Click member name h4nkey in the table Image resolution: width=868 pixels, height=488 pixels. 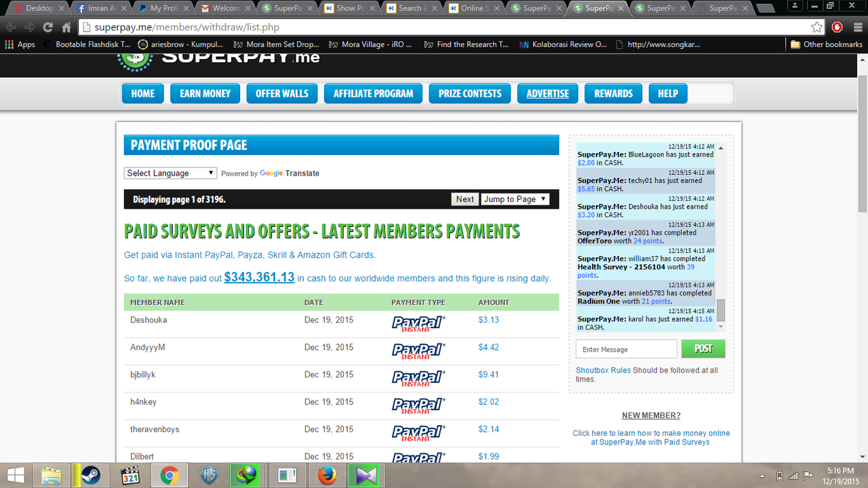[x=144, y=402]
